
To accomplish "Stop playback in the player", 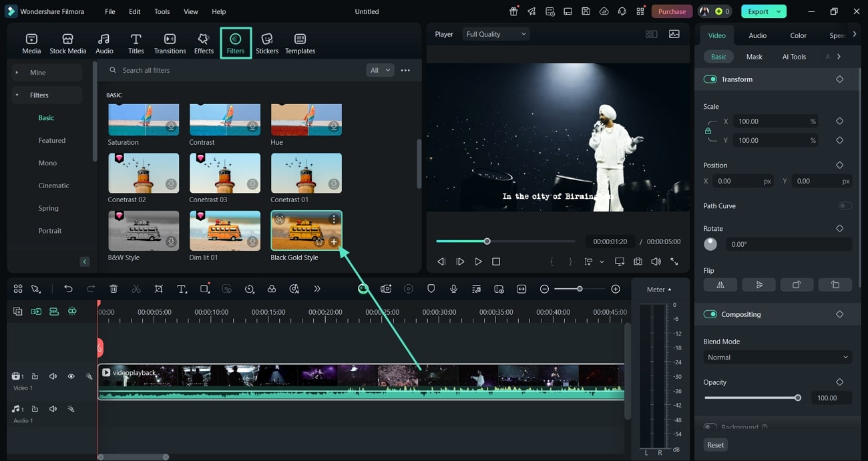I will tap(496, 262).
